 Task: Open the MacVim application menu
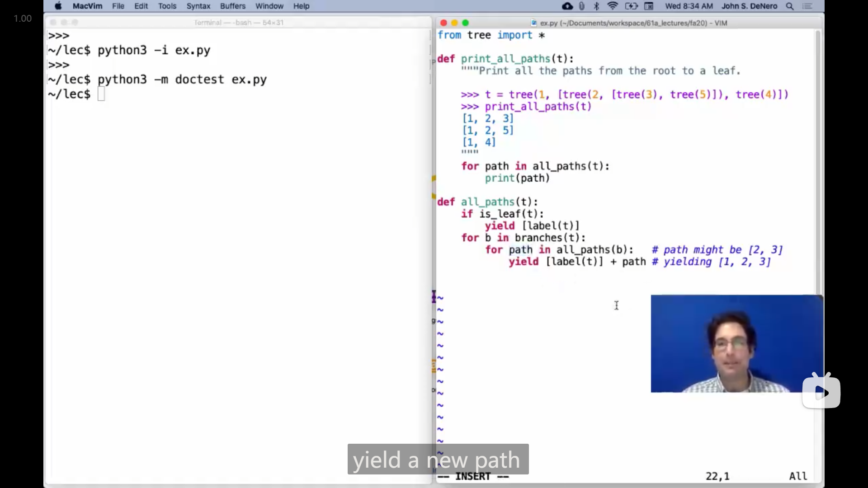pyautogui.click(x=87, y=6)
